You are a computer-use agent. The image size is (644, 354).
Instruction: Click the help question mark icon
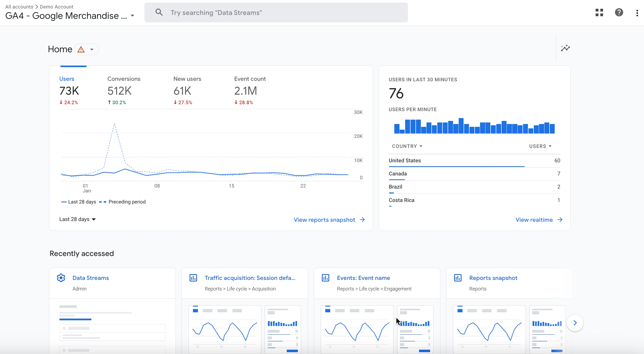[x=619, y=13]
